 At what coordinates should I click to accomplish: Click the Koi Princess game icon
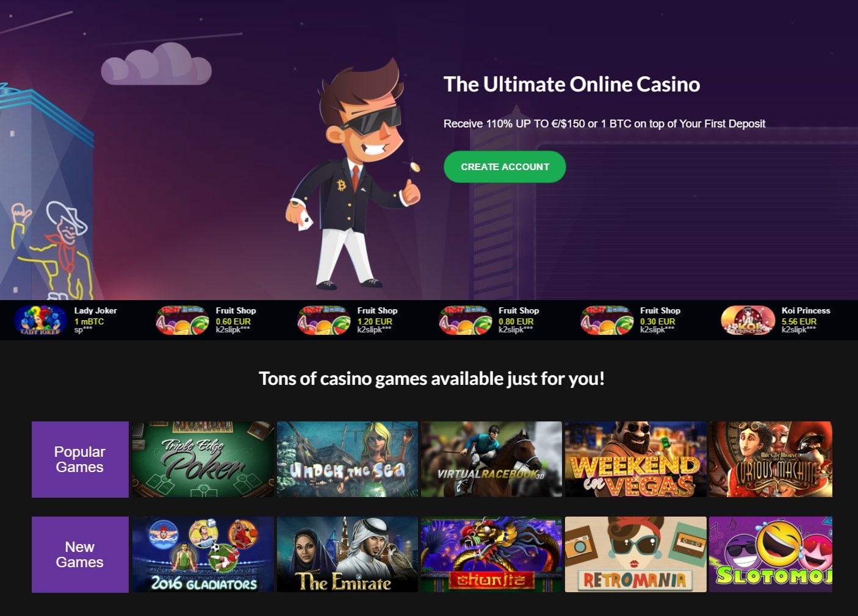(748, 320)
